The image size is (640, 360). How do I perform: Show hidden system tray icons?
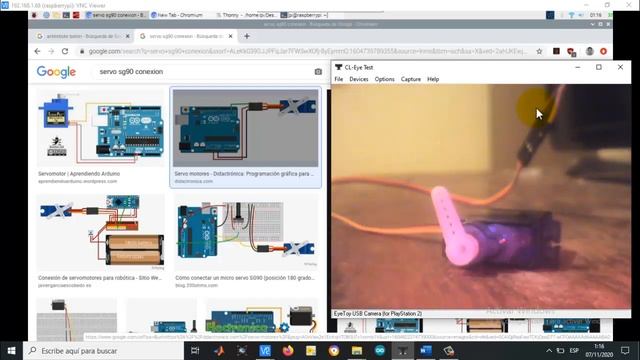(549, 351)
